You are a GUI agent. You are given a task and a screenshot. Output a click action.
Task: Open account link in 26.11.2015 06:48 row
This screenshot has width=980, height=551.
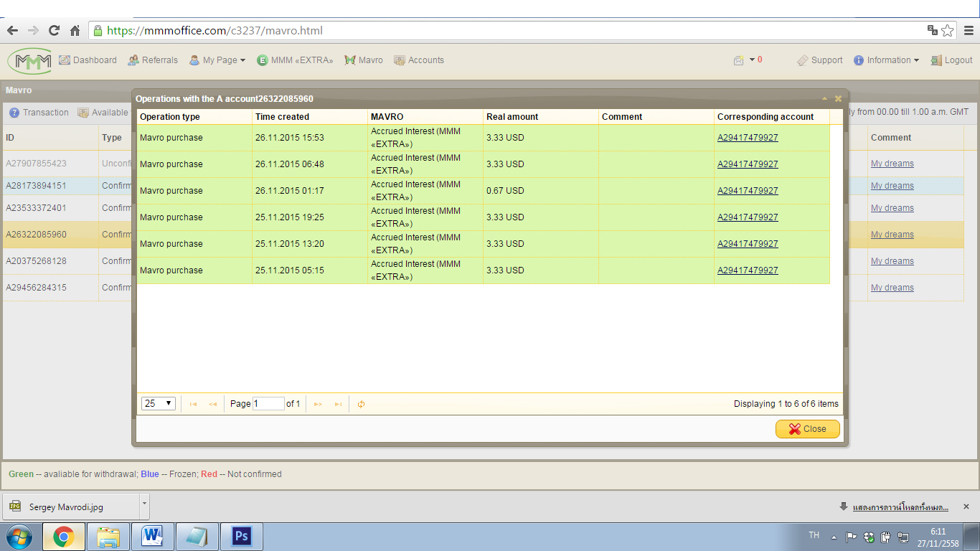click(748, 164)
